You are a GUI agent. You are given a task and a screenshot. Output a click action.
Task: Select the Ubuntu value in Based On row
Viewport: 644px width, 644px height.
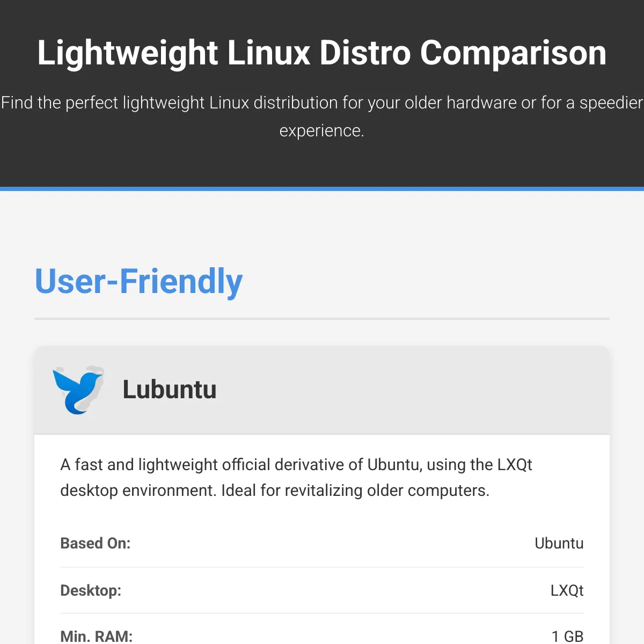pyautogui.click(x=559, y=543)
